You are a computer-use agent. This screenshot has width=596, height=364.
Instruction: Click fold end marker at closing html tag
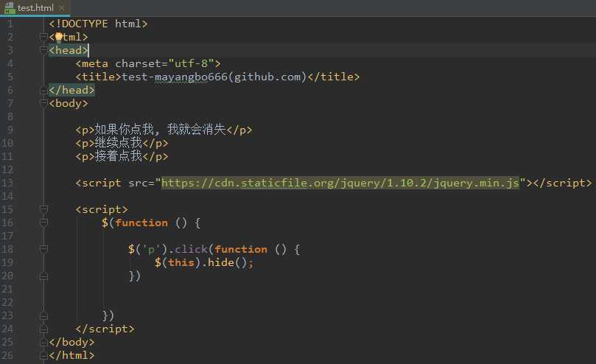[43, 355]
